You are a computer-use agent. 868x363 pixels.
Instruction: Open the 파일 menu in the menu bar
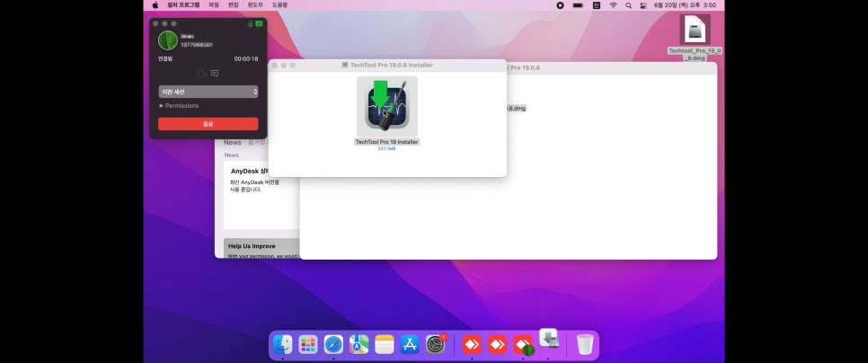(214, 5)
